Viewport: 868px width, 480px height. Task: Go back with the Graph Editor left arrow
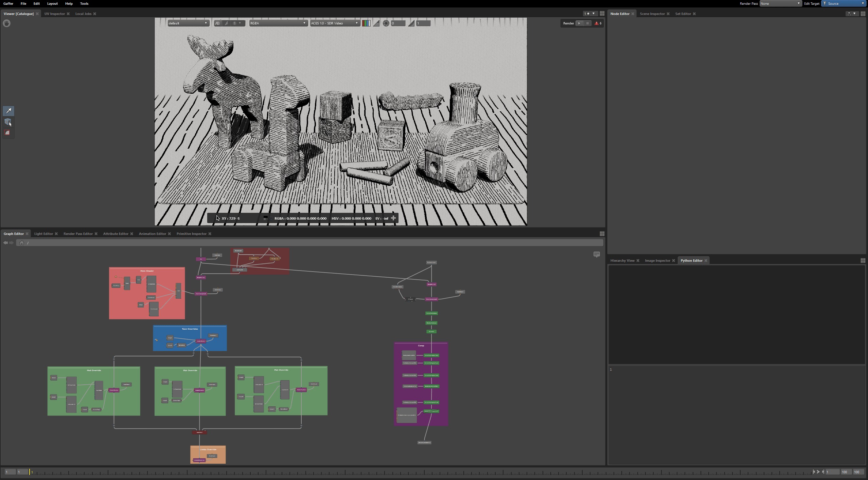click(5, 243)
